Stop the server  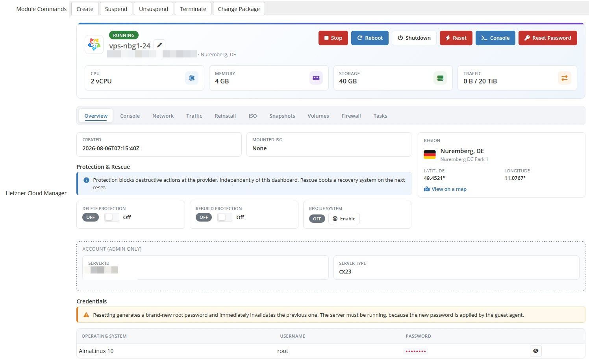(x=333, y=38)
